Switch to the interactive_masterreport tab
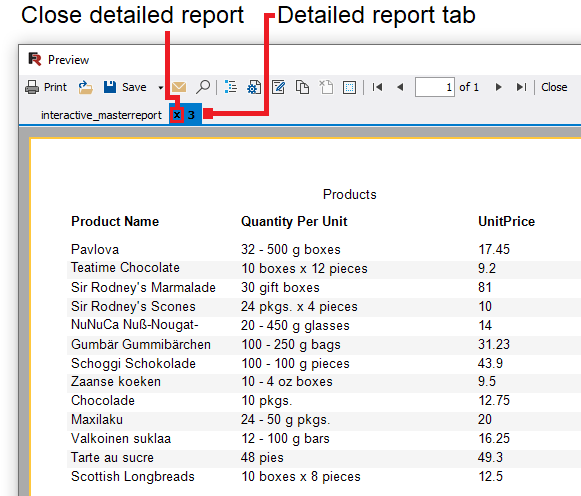This screenshot has width=581, height=496. (x=101, y=115)
